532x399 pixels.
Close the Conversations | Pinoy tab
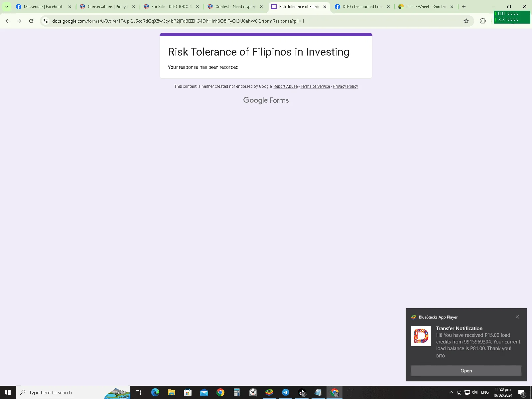134,7
